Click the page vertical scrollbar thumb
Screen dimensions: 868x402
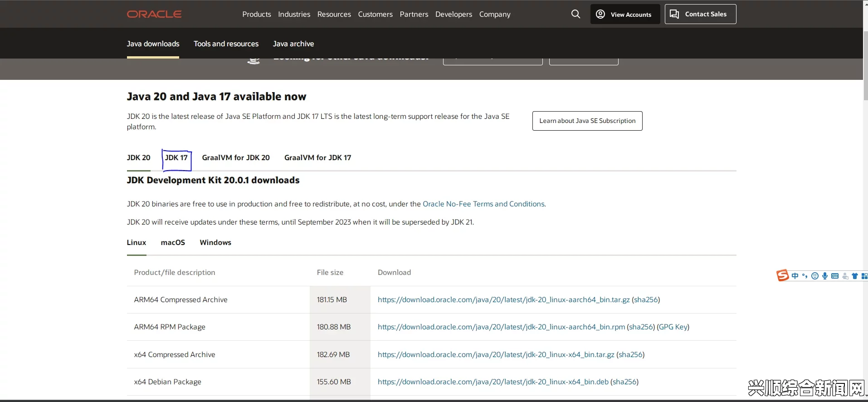coord(865,66)
